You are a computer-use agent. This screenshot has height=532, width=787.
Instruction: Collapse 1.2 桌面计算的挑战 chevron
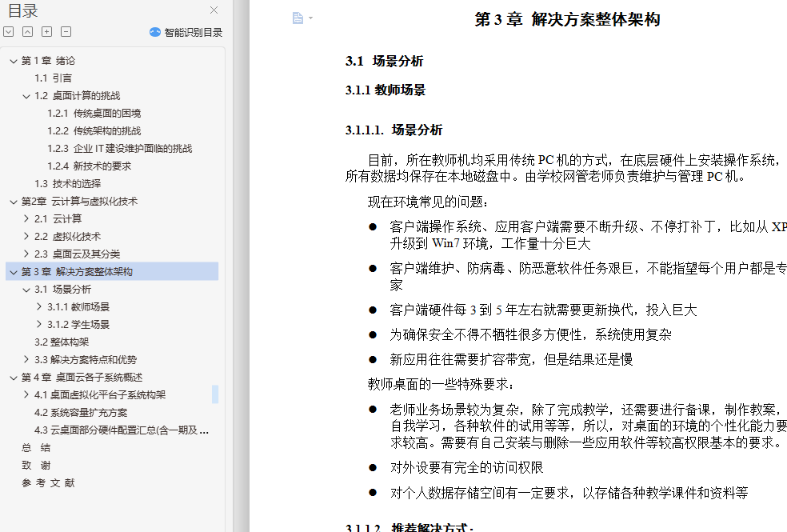click(26, 96)
